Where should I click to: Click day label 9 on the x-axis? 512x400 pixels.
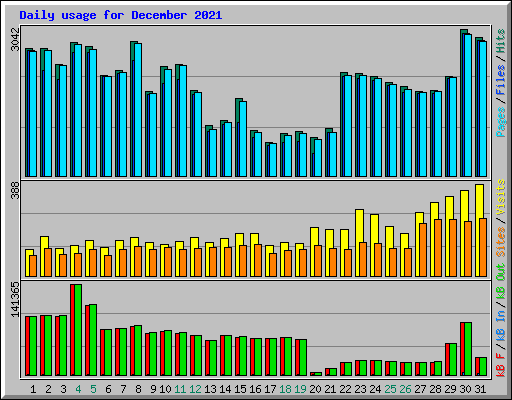coord(153,389)
